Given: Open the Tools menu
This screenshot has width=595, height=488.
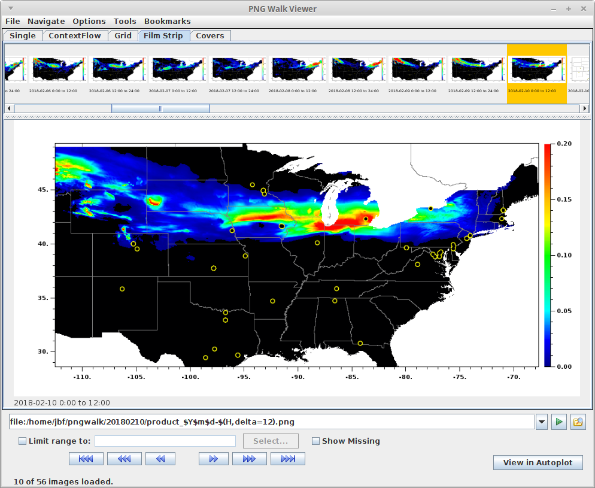Looking at the screenshot, I should point(125,21).
